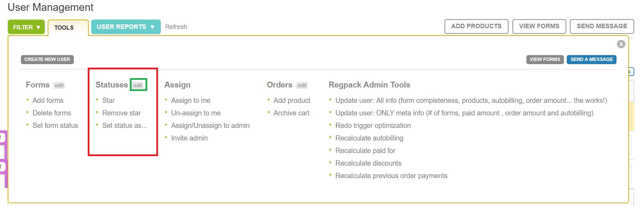Open View Forms in top bar
Image resolution: width=644 pixels, height=206 pixels.
click(539, 26)
